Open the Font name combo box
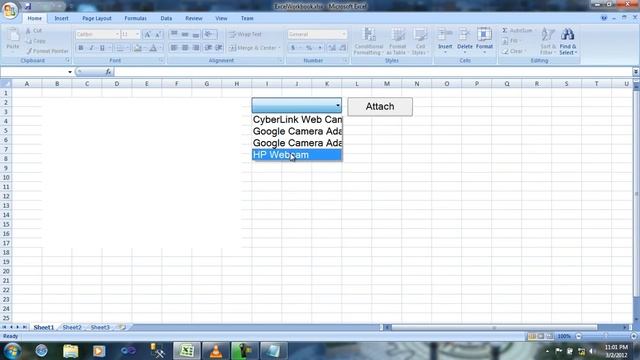640x360 pixels. pos(98,34)
